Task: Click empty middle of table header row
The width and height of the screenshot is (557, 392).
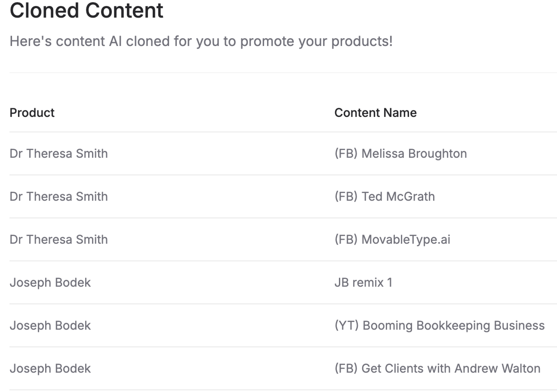Action: pyautogui.click(x=194, y=113)
